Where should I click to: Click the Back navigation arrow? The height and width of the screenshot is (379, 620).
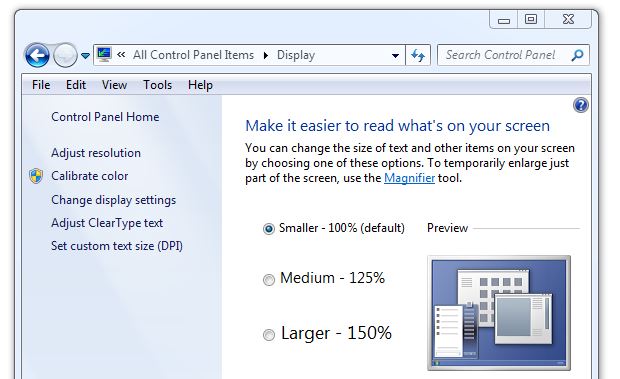pos(37,55)
